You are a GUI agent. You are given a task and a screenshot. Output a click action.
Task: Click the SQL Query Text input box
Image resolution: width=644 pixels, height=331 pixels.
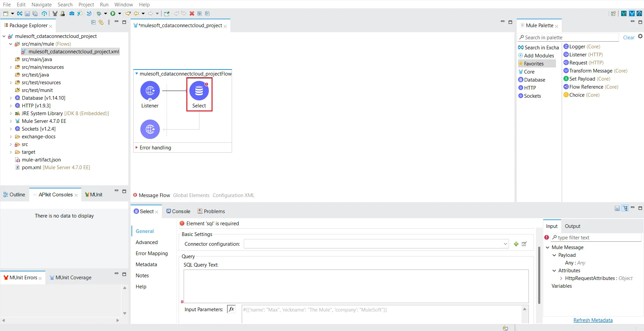[x=356, y=286]
